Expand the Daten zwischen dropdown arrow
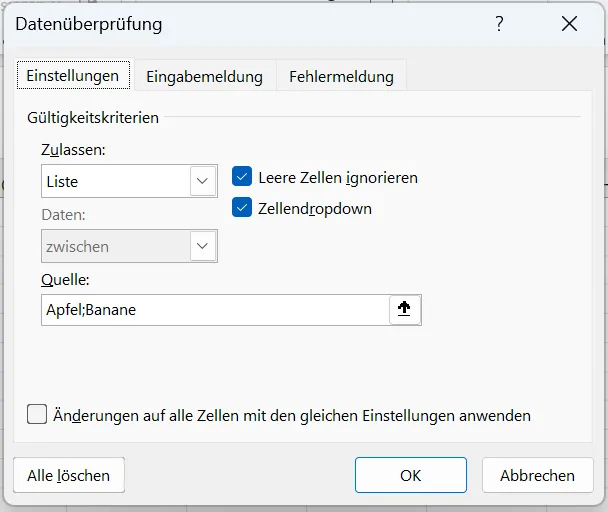 [202, 246]
